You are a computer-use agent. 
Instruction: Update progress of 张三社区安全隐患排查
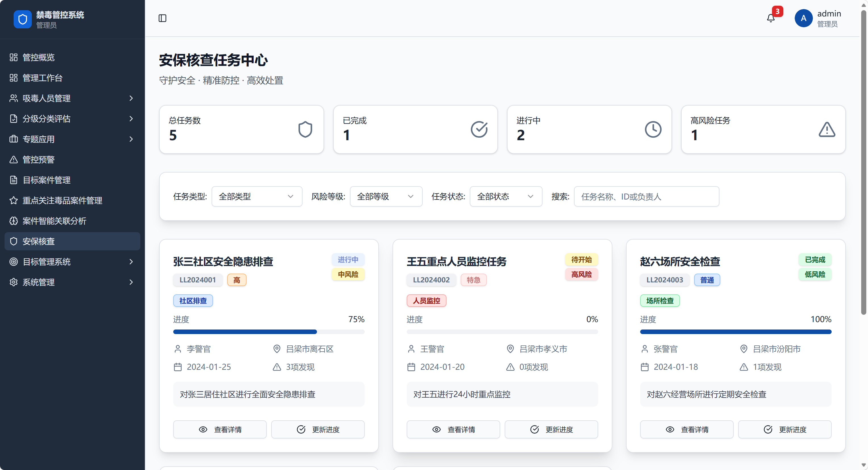point(318,429)
